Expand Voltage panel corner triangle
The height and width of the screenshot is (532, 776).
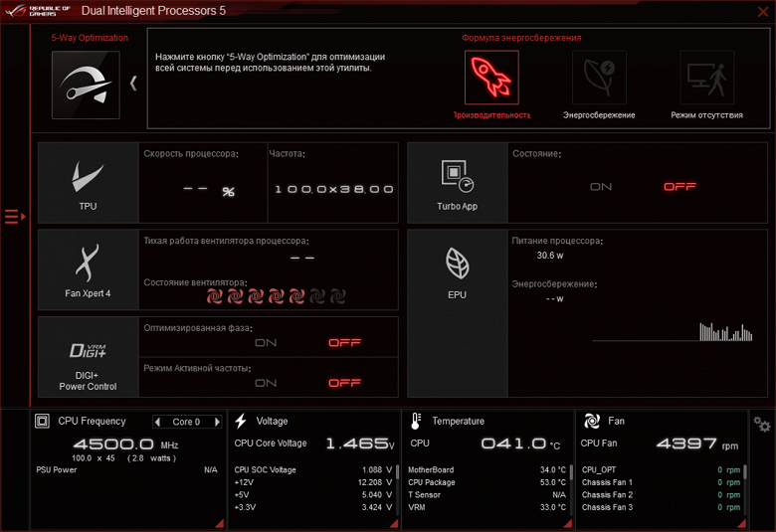(394, 523)
